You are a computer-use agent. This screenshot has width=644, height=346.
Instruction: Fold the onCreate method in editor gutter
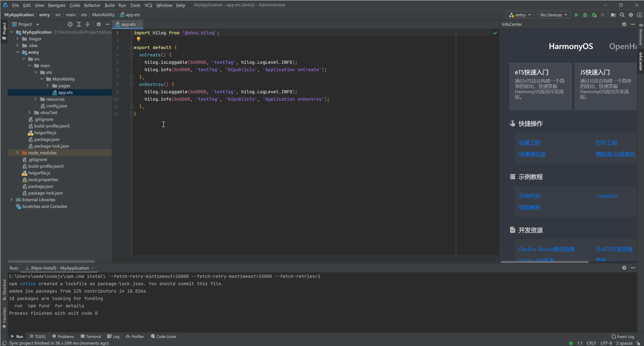click(132, 55)
